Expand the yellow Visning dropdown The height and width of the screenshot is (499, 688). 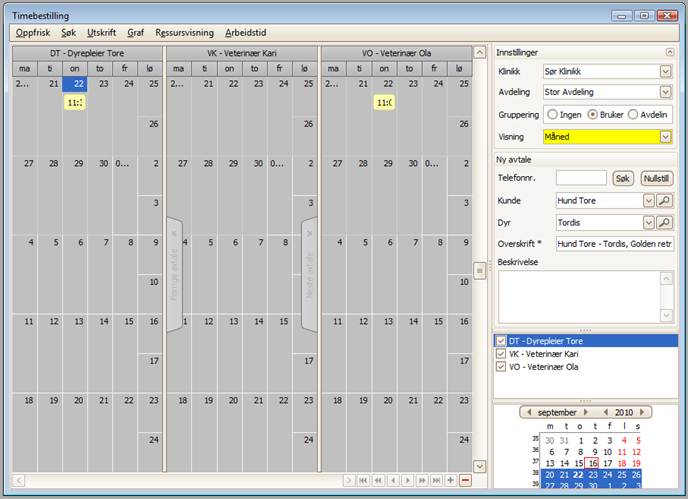click(x=665, y=136)
